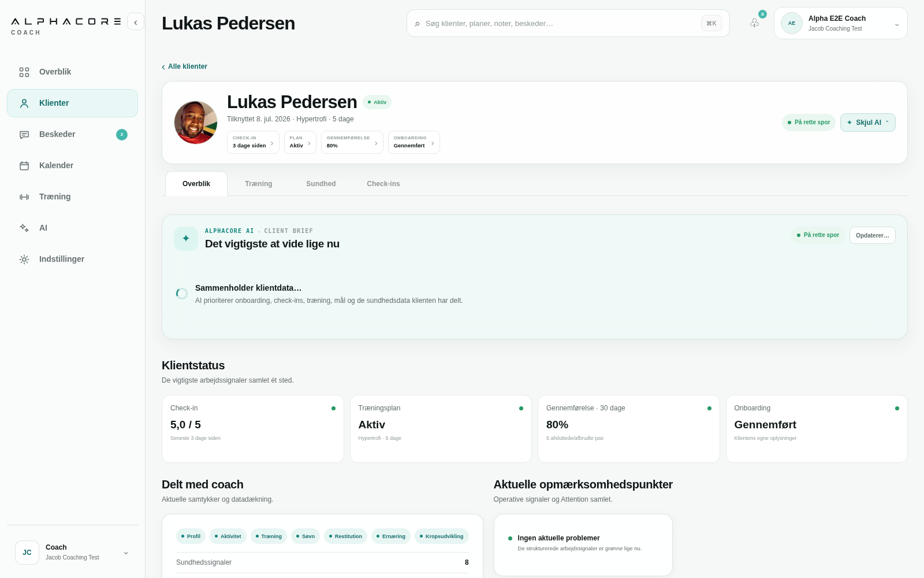Open the AI section in sidebar

[x=72, y=228]
